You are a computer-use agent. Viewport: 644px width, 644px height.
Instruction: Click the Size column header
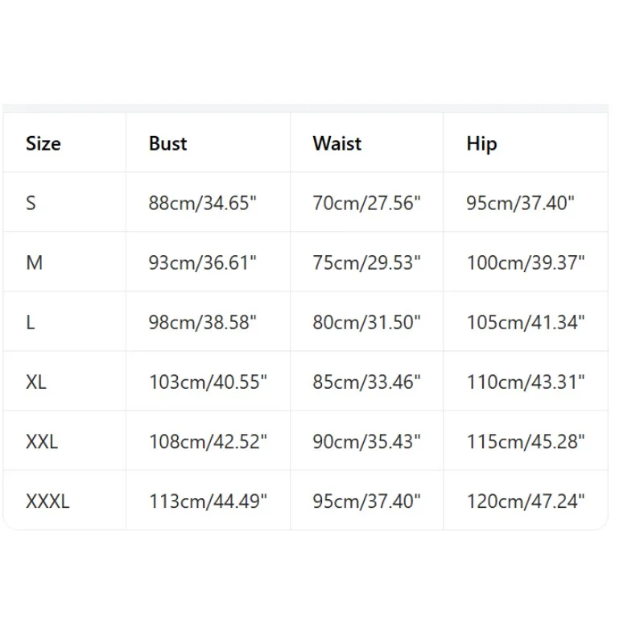pyautogui.click(x=43, y=144)
